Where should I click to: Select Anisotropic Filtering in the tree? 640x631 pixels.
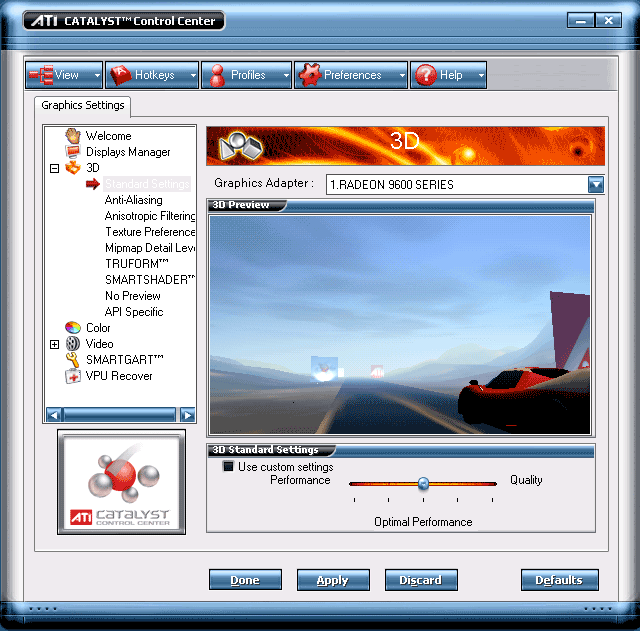point(150,216)
